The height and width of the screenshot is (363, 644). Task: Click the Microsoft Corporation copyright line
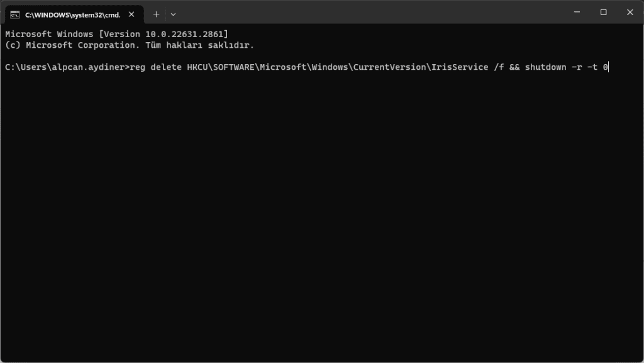tap(129, 45)
